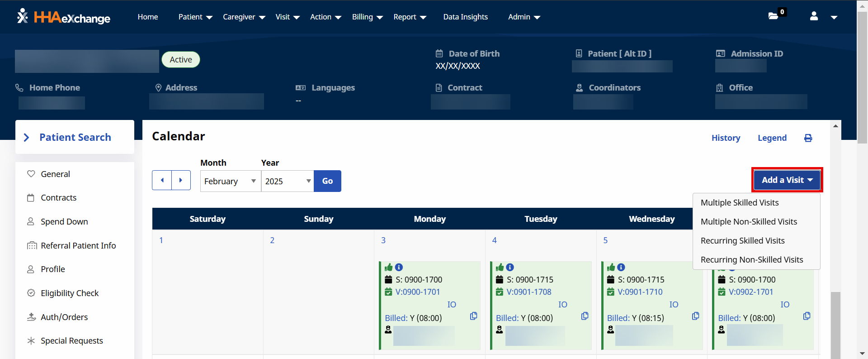Open the Month select set to February
The width and height of the screenshot is (868, 359).
tap(231, 181)
